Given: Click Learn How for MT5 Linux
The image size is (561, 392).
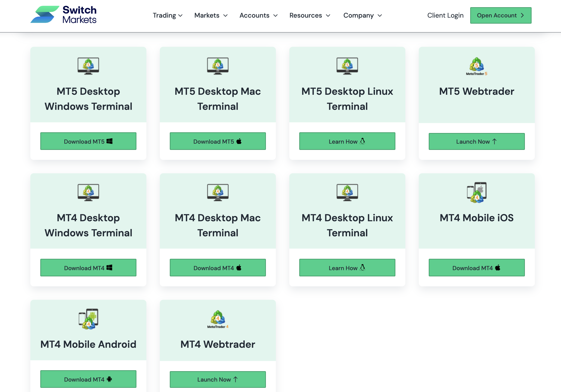Looking at the screenshot, I should pyautogui.click(x=347, y=141).
